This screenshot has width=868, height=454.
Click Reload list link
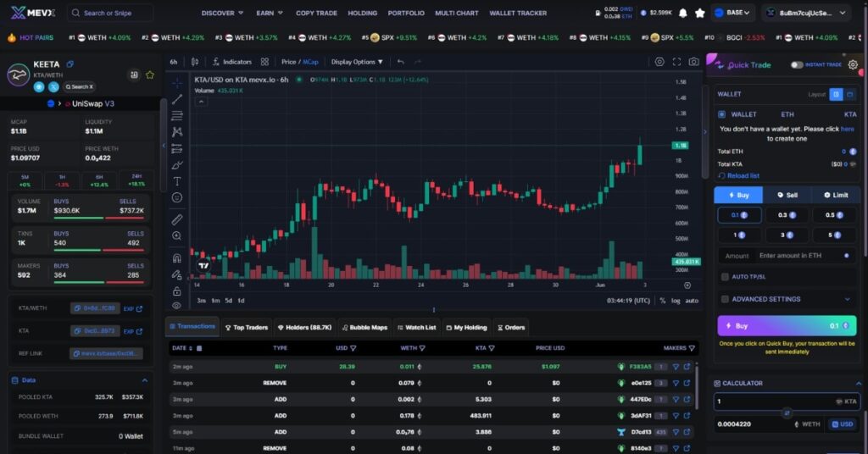(738, 176)
